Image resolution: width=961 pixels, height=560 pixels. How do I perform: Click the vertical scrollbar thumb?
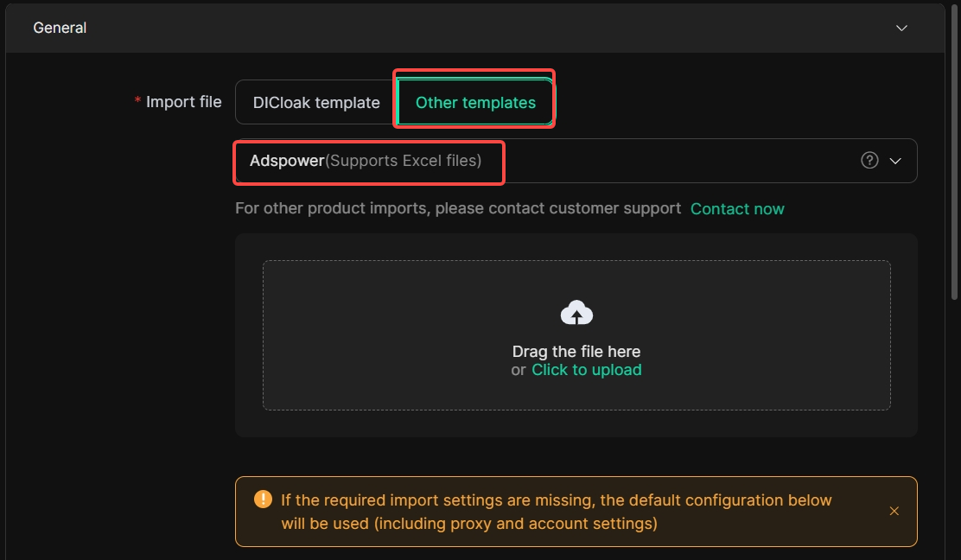pyautogui.click(x=954, y=150)
